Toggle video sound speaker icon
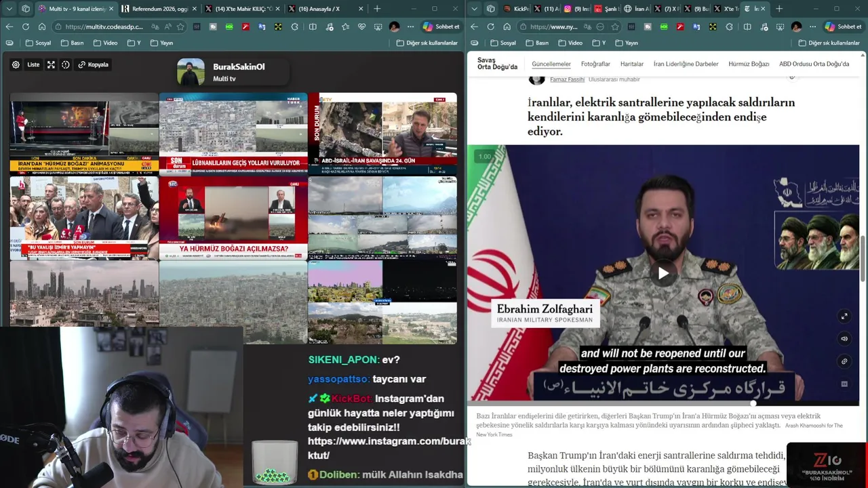The image size is (868, 488). pos(844,339)
